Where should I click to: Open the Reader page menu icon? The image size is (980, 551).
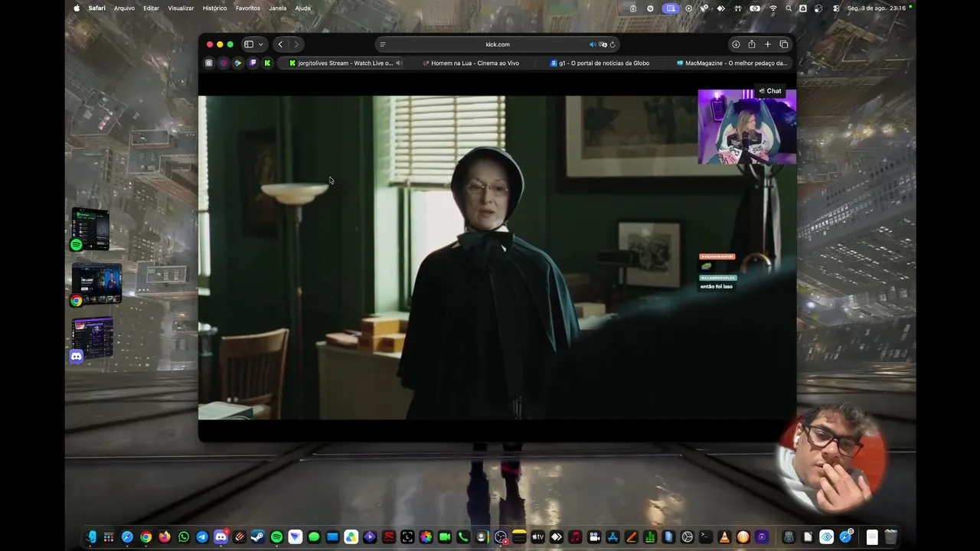[383, 44]
